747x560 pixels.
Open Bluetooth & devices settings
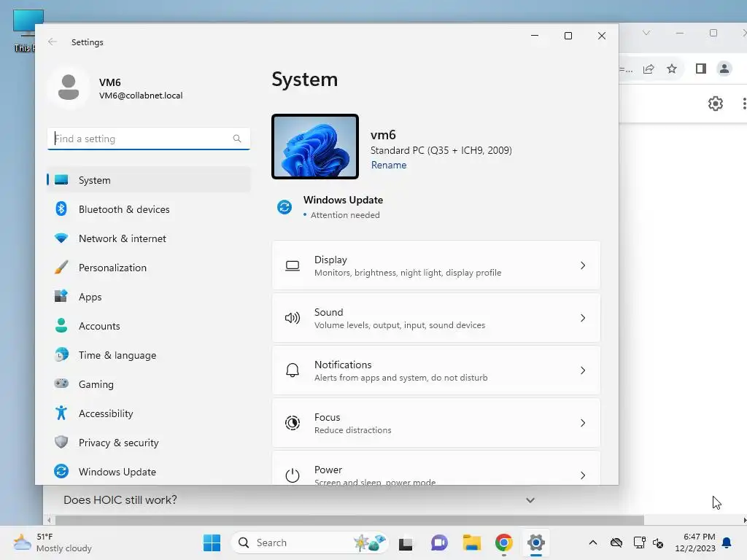(149, 209)
